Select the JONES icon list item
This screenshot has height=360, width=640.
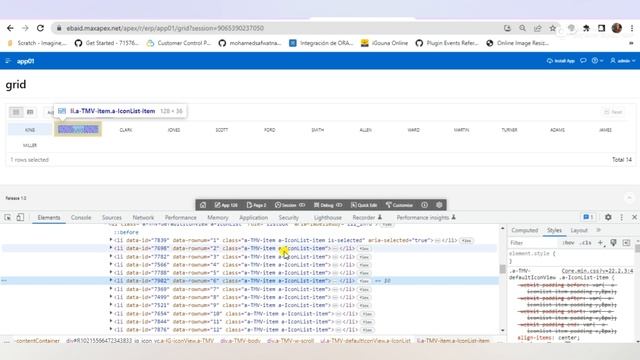click(x=174, y=130)
